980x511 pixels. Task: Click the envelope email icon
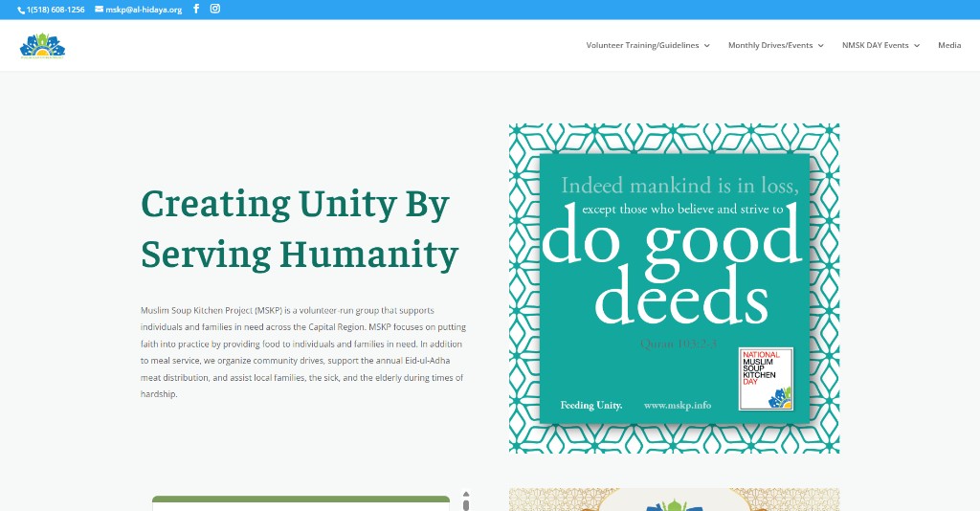pyautogui.click(x=100, y=10)
